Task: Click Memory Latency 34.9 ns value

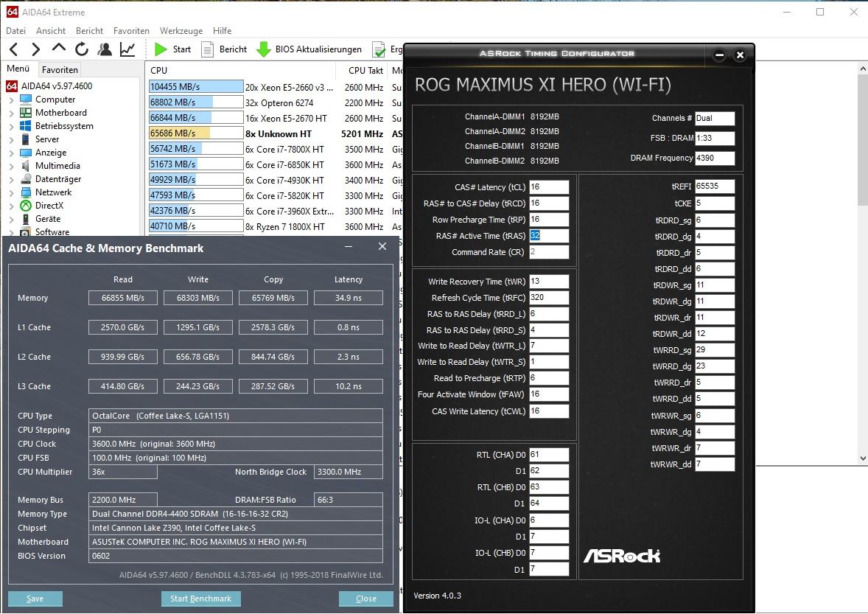Action: coord(349,298)
